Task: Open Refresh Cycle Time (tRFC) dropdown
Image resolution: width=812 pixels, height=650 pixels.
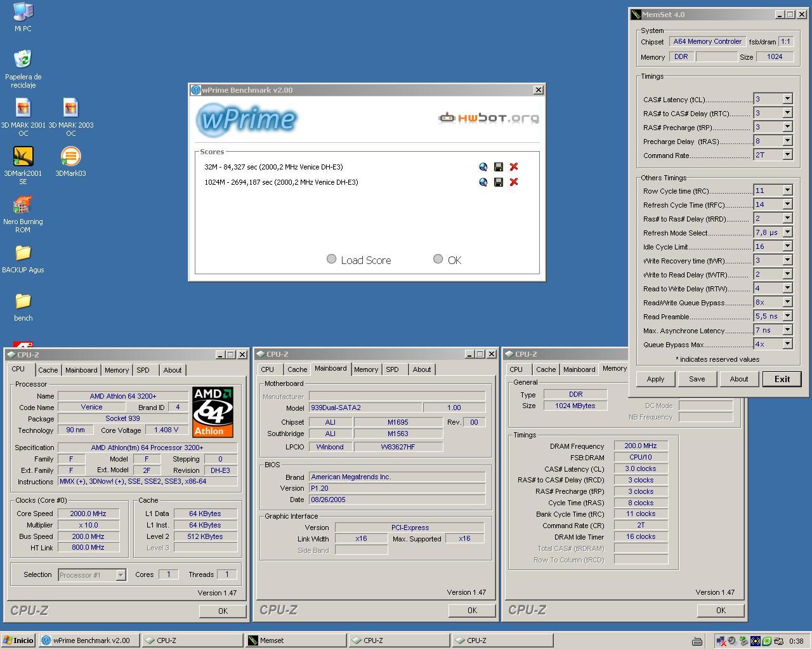Action: pos(787,204)
